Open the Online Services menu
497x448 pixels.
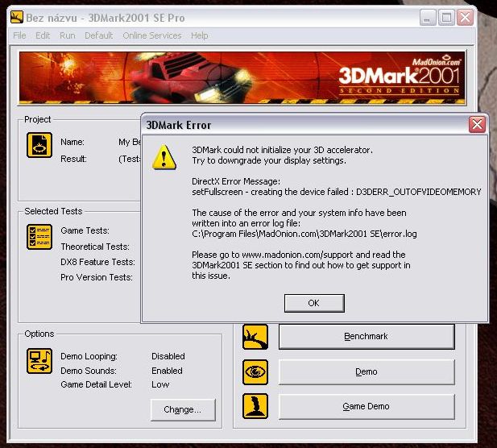tap(151, 35)
